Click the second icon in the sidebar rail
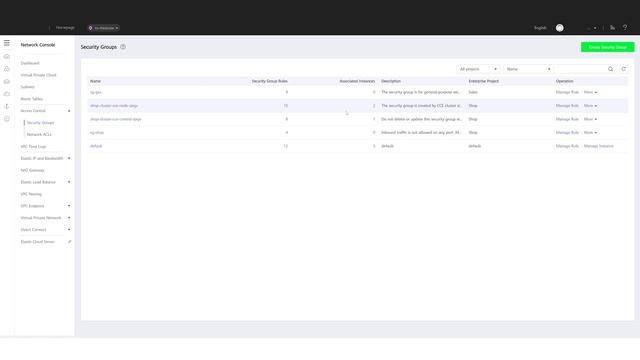Viewport: 640px width, 360px height. 7,69
